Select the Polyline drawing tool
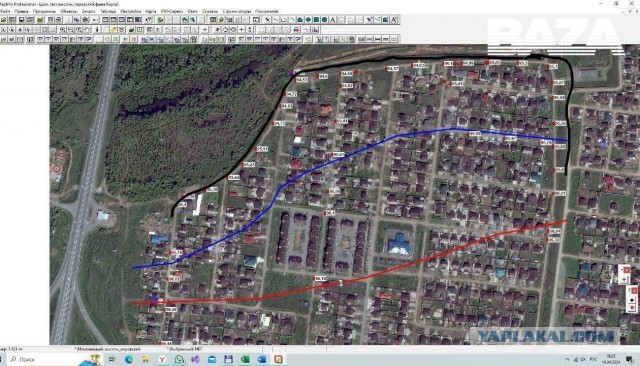Screen dimensions: 640x366 click(x=284, y=20)
